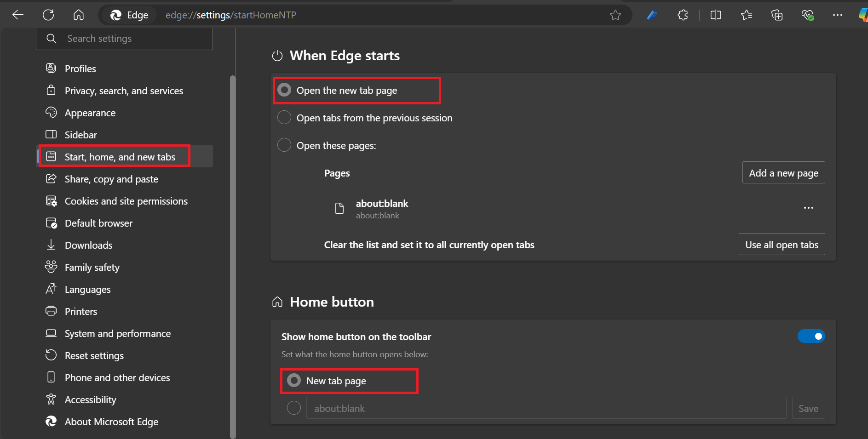Click the Appearance palette icon
The height and width of the screenshot is (439, 868).
tap(51, 112)
